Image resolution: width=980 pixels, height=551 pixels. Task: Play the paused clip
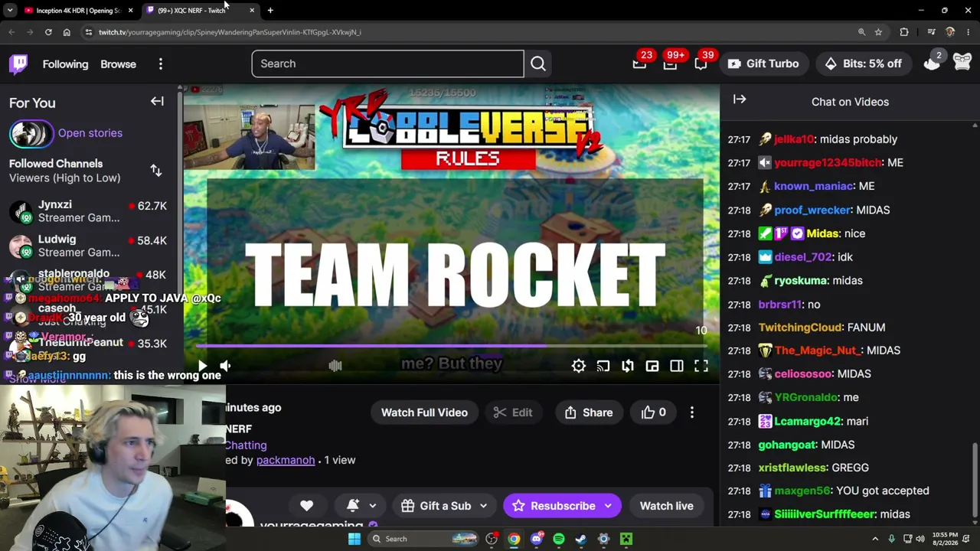[202, 367]
